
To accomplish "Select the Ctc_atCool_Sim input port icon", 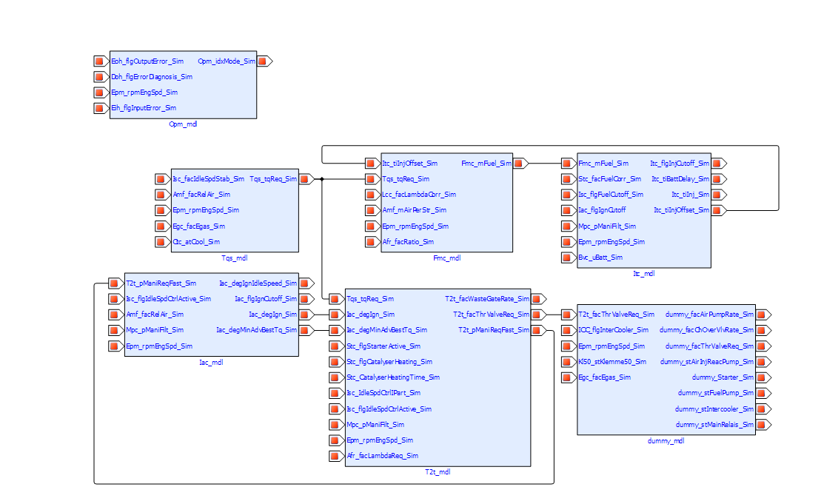I will pos(161,242).
